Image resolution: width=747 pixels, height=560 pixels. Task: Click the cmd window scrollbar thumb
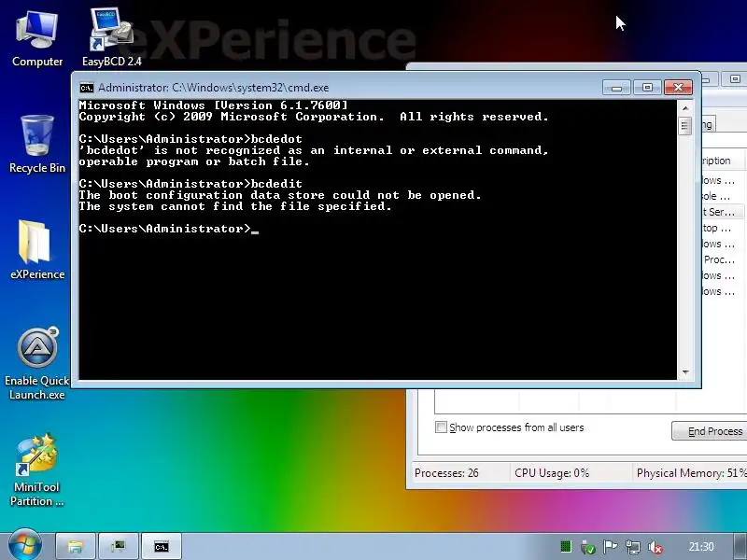[685, 126]
